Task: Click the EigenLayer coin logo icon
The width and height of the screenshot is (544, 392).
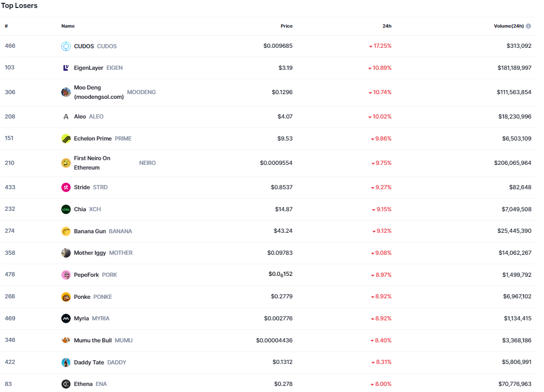Action: tap(66, 68)
